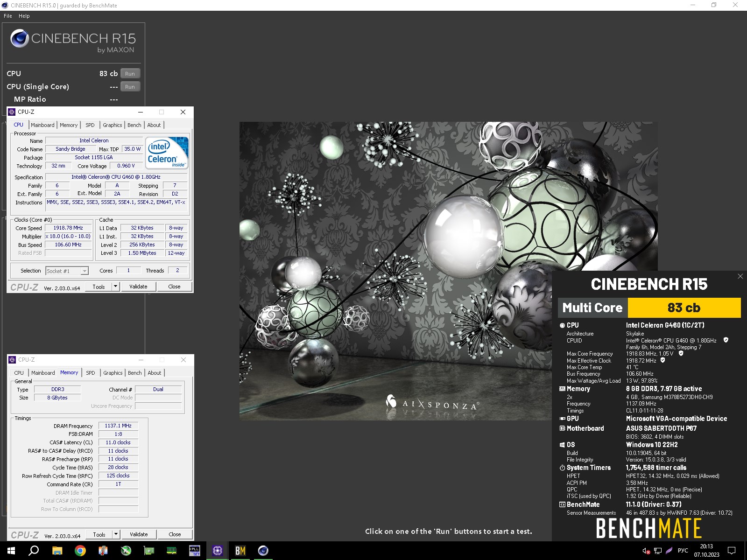Open File Explorer from taskbar
This screenshot has width=747, height=560.
coord(57,551)
